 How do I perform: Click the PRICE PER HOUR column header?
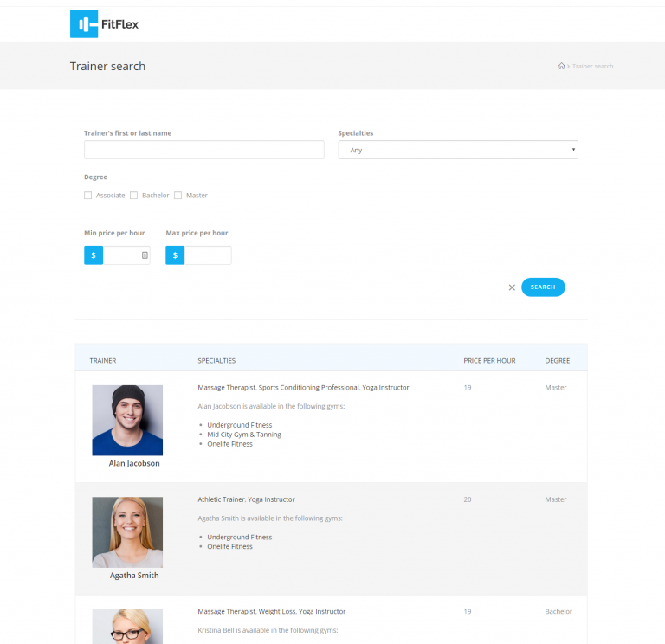pyautogui.click(x=489, y=361)
